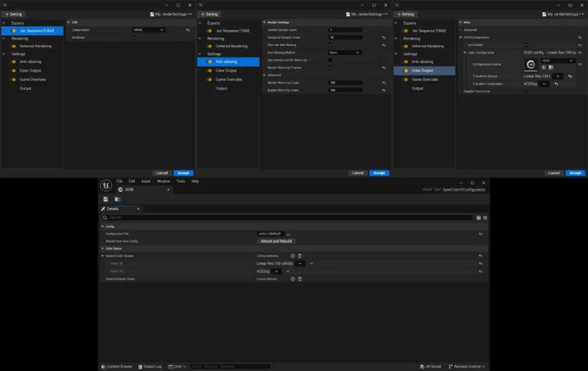Click Accept in the right Color Output window
The image size is (588, 371).
[575, 173]
